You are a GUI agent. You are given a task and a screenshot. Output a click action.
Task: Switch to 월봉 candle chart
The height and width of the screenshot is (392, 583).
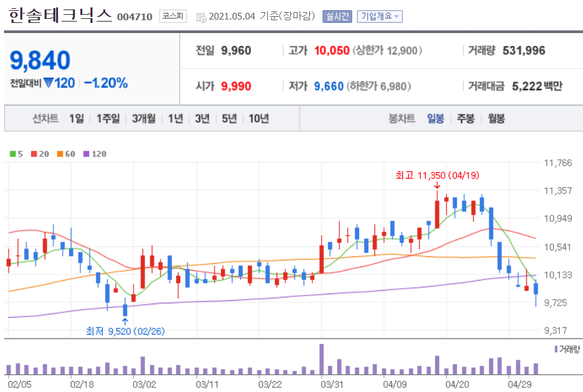click(x=497, y=119)
